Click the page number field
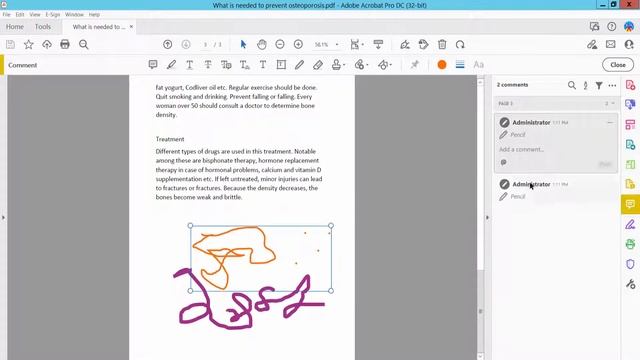This screenshot has height=360, width=640. 205,44
